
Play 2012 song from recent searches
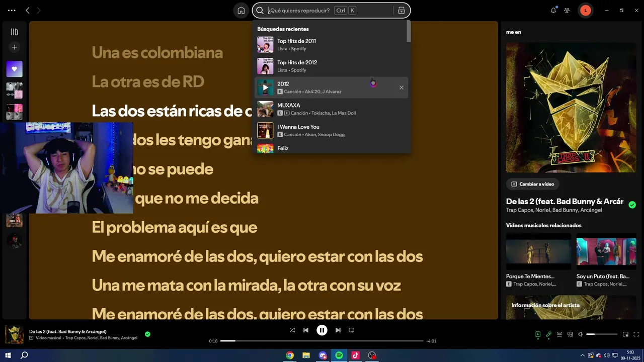[265, 87]
